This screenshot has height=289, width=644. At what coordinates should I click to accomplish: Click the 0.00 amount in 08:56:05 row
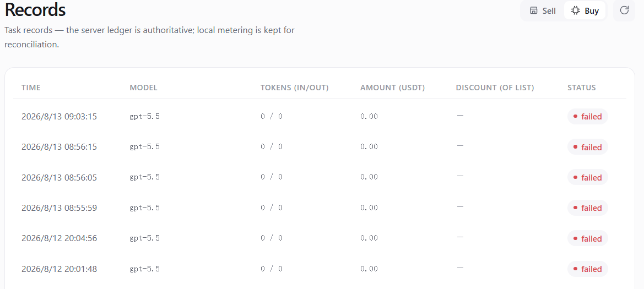(369, 177)
